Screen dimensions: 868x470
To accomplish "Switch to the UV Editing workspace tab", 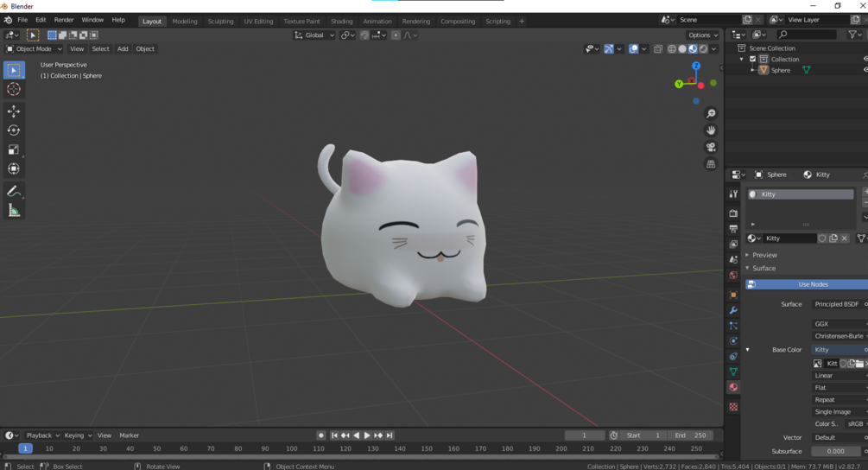I will [258, 21].
